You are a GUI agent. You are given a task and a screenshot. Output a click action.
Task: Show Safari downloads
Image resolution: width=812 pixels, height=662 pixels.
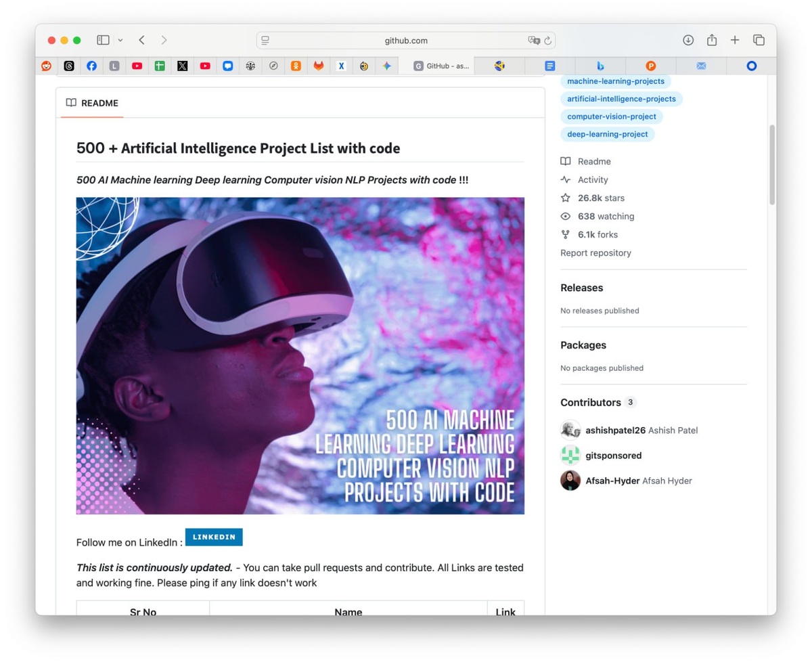tap(688, 40)
